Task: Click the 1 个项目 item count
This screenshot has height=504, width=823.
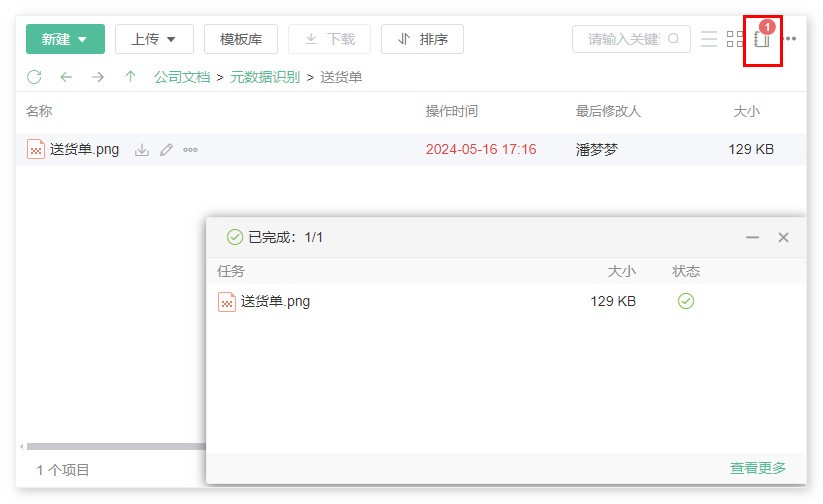Action: coord(62,470)
